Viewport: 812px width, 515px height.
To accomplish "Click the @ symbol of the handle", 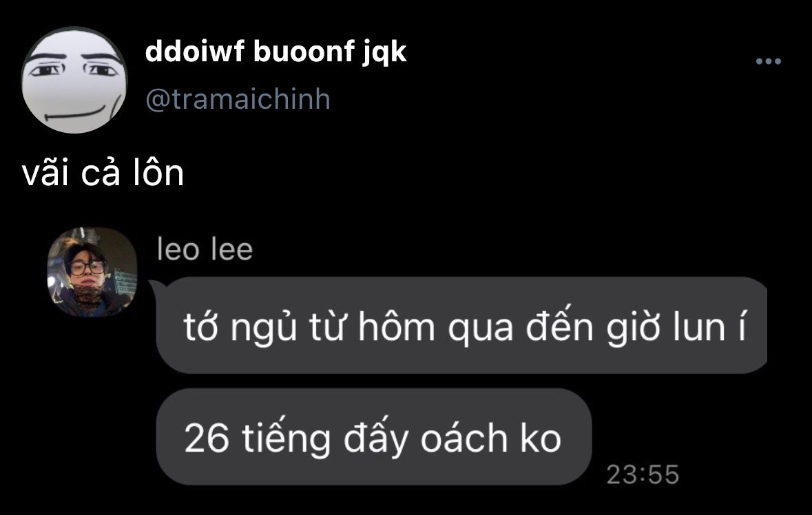I will pyautogui.click(x=156, y=100).
